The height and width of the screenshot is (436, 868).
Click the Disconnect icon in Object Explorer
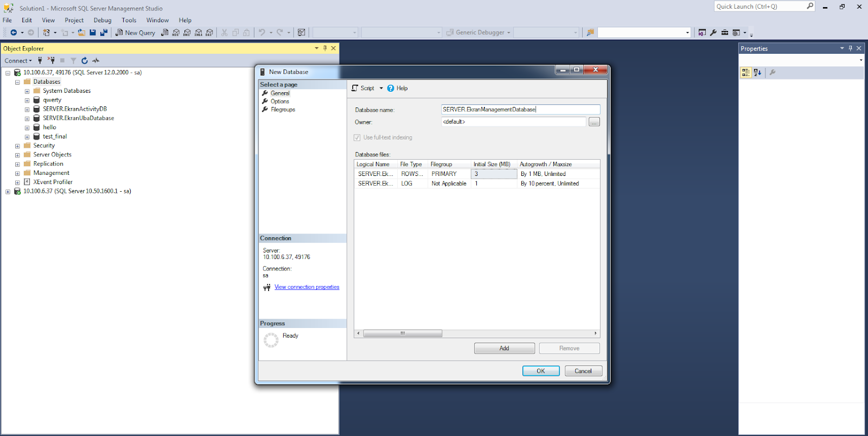(x=51, y=60)
